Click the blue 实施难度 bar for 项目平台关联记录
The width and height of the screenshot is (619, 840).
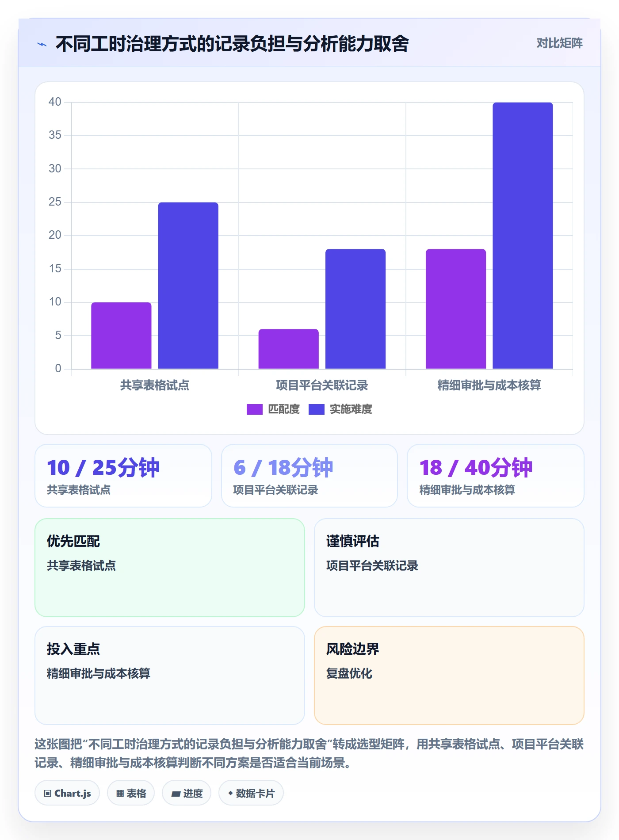pos(355,309)
